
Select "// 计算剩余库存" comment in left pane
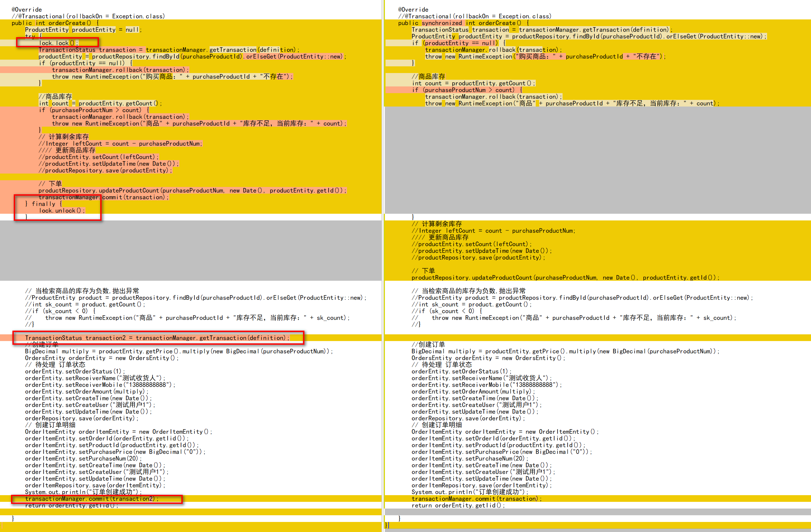[x=64, y=137]
